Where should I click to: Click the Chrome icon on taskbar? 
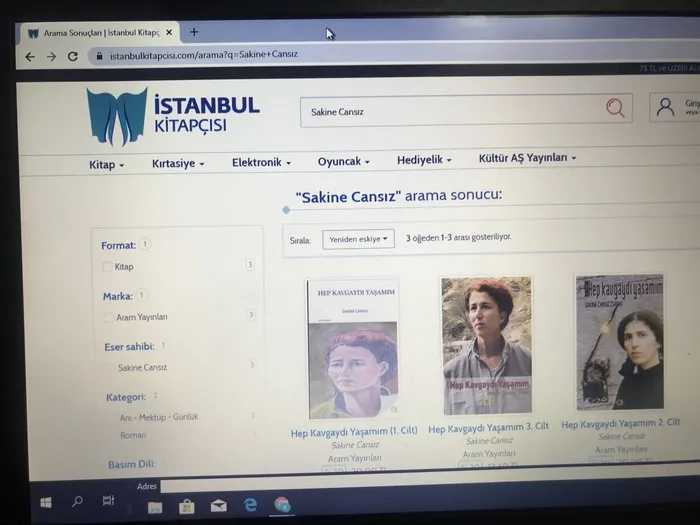pos(282,505)
